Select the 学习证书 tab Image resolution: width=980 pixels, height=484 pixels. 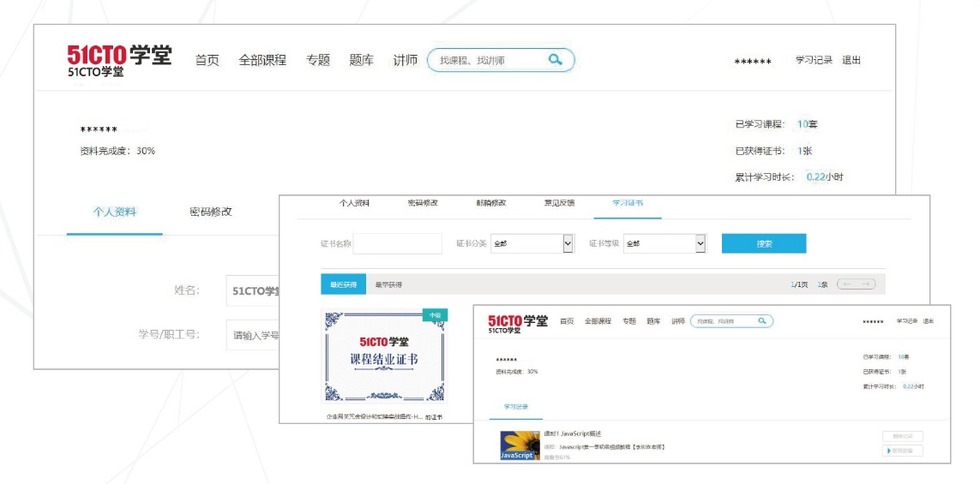(627, 203)
